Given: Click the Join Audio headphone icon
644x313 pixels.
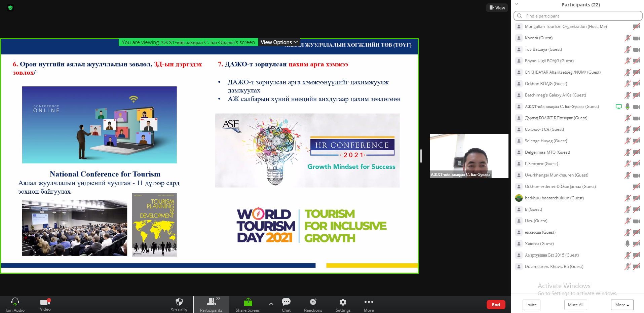Looking at the screenshot, I should point(15,302).
